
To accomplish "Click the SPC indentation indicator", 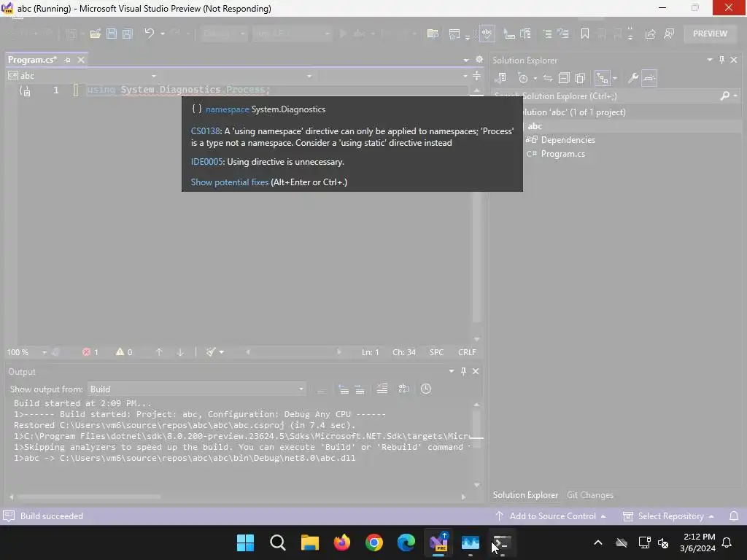I will point(436,352).
